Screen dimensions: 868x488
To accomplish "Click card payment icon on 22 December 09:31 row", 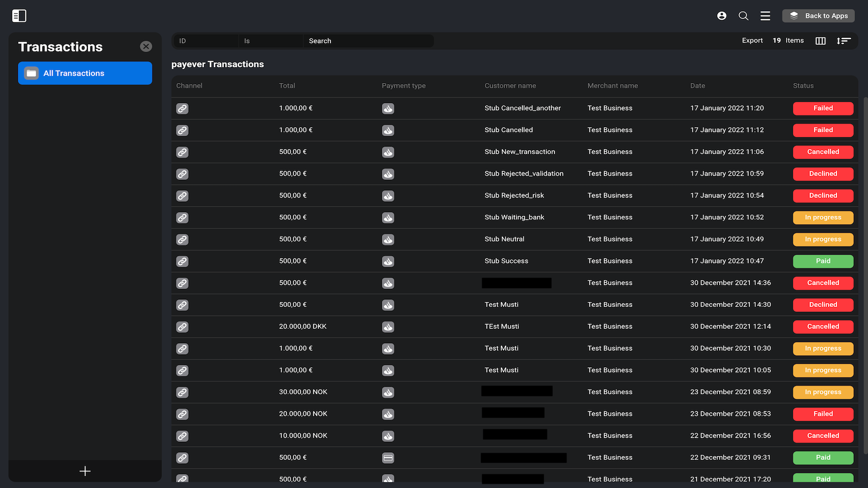I will click(x=388, y=458).
